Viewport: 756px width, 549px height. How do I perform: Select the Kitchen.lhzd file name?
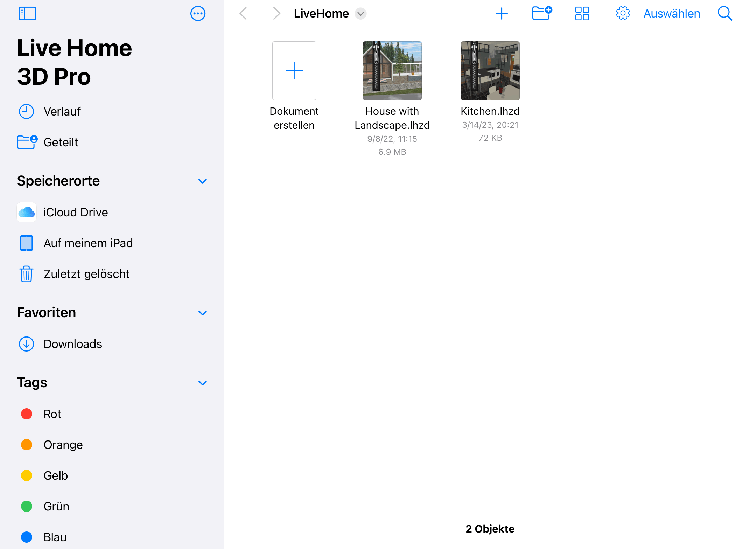pyautogui.click(x=490, y=111)
